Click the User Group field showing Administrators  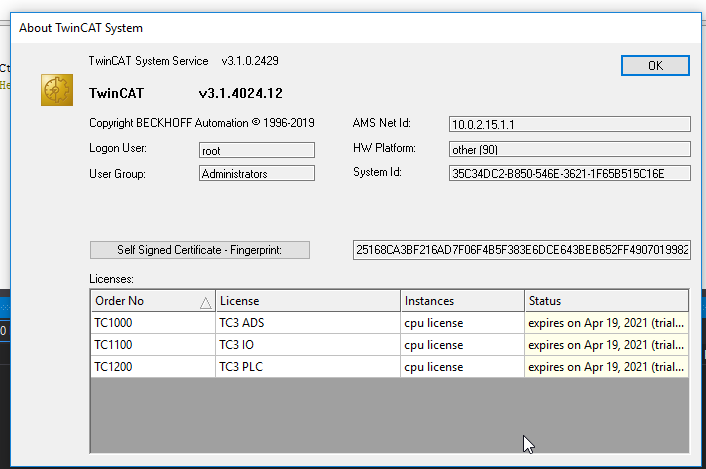click(257, 173)
